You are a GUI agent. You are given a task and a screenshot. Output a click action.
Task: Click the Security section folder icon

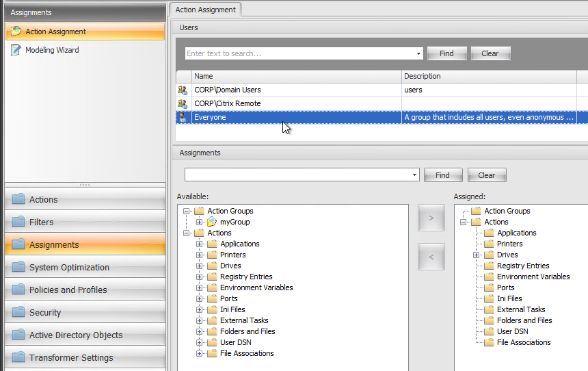(x=18, y=311)
